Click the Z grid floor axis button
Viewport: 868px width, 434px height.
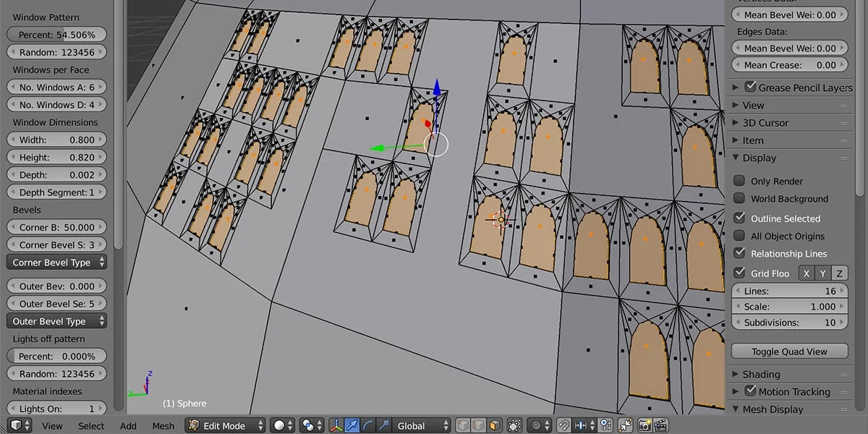[839, 273]
